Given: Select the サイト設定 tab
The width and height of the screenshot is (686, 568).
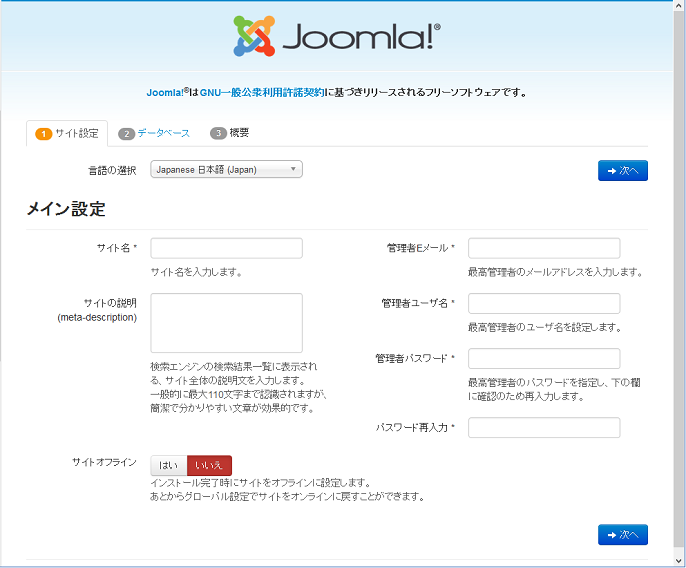Looking at the screenshot, I should click(x=76, y=133).
